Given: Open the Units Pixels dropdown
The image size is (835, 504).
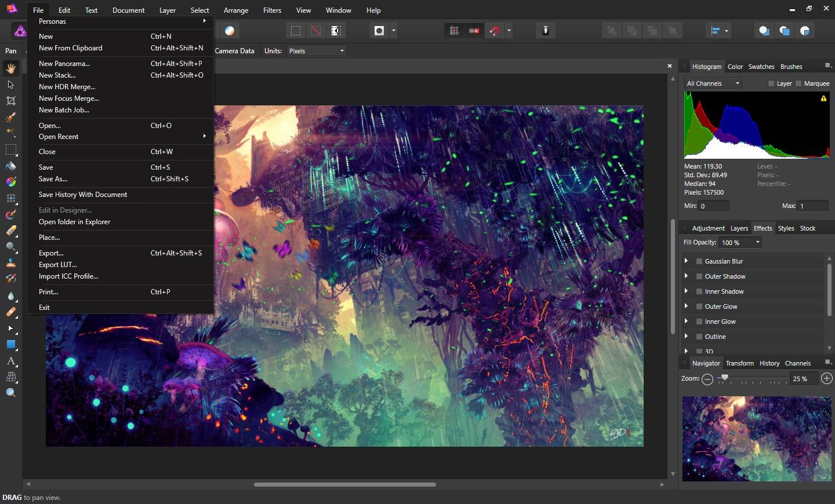Looking at the screenshot, I should click(x=317, y=51).
